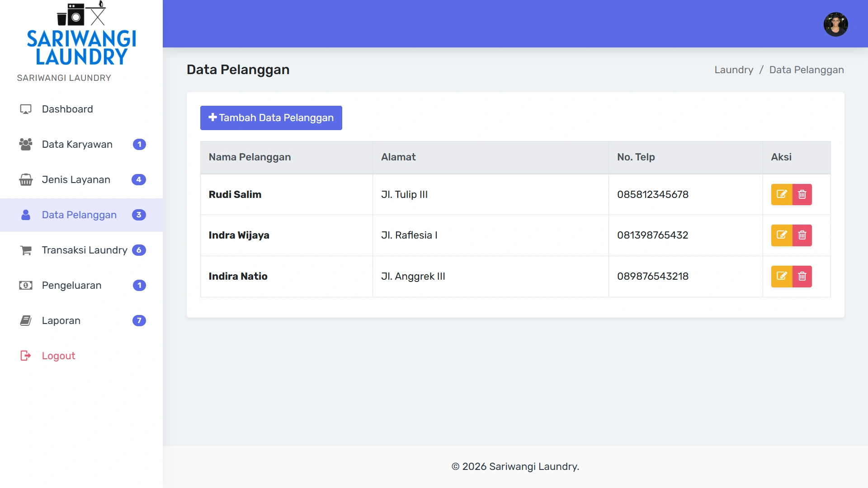Click the Jenis Layanan basket icon
The image size is (868, 488).
pos(26,180)
